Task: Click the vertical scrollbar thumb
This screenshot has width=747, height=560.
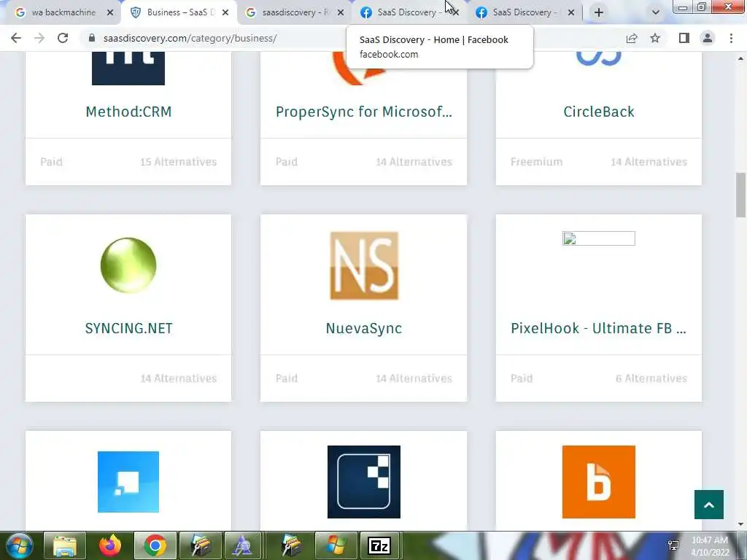Action: (x=741, y=194)
